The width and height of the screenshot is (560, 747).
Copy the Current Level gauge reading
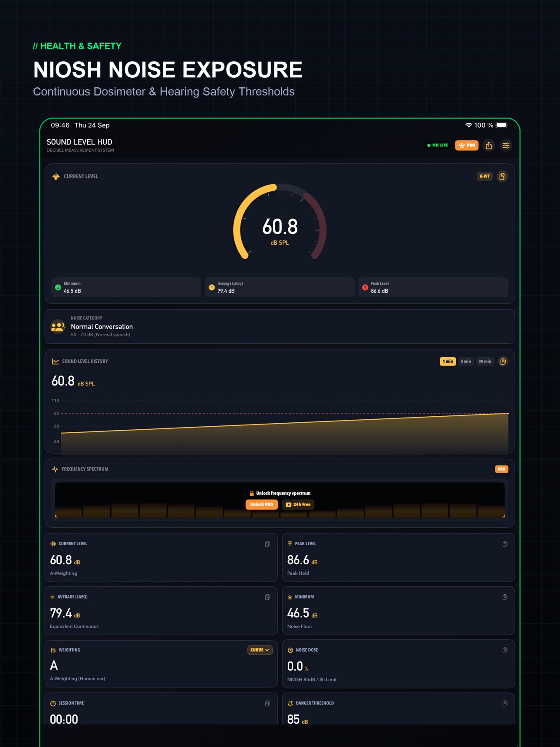(502, 176)
